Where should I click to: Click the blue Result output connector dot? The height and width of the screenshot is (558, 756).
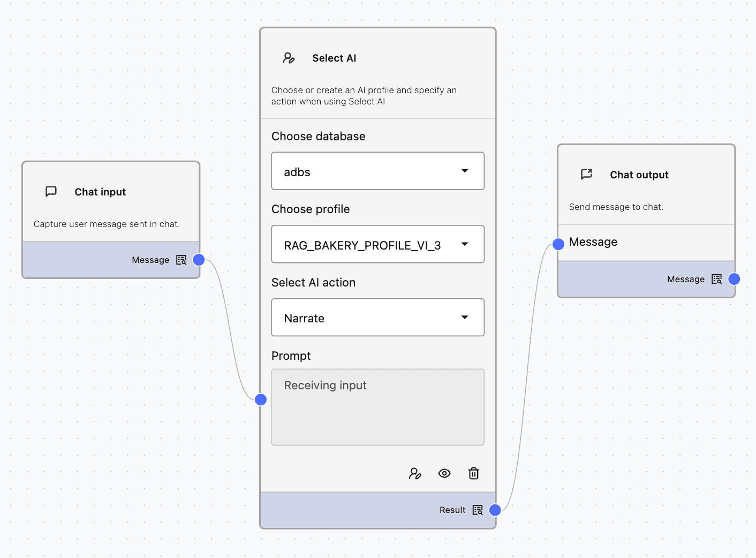(494, 510)
